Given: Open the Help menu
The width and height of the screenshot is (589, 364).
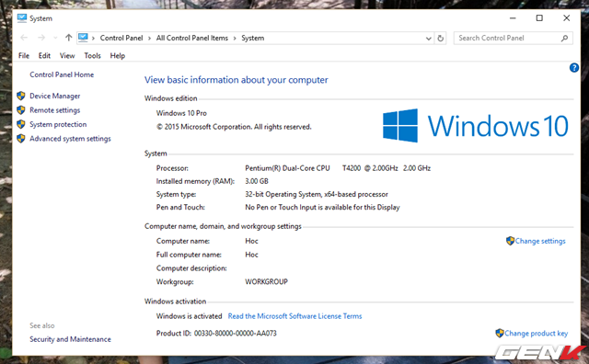Looking at the screenshot, I should (117, 55).
